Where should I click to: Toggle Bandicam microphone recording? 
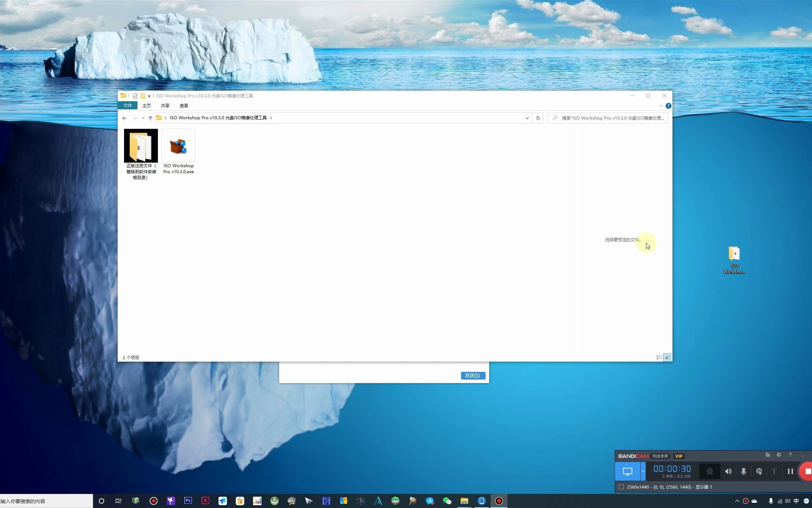pos(743,471)
